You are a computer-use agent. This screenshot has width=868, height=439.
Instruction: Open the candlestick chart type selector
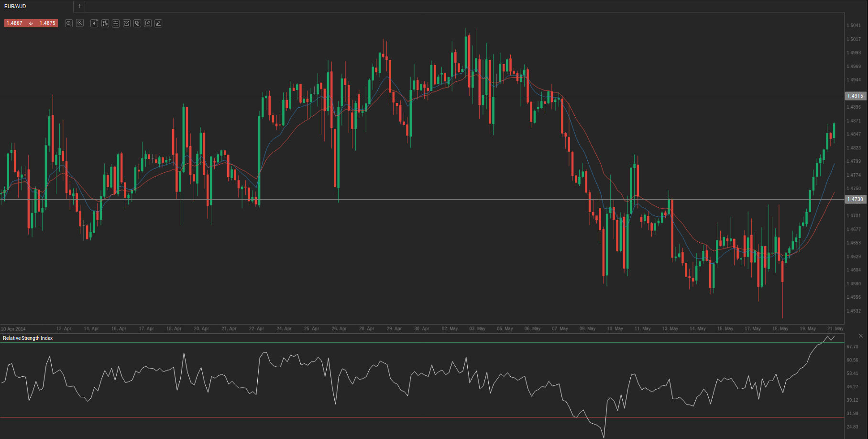point(105,23)
